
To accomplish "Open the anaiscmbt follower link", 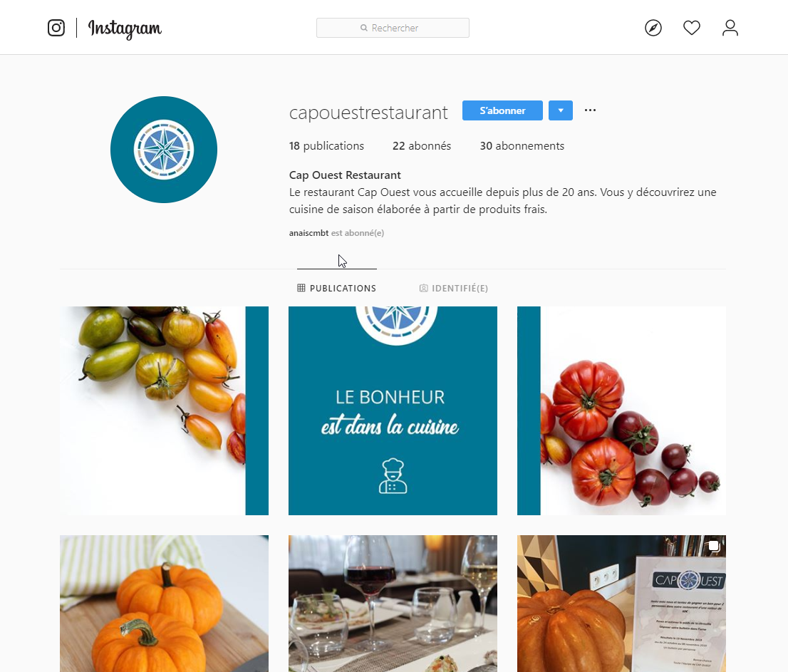I will 309,233.
